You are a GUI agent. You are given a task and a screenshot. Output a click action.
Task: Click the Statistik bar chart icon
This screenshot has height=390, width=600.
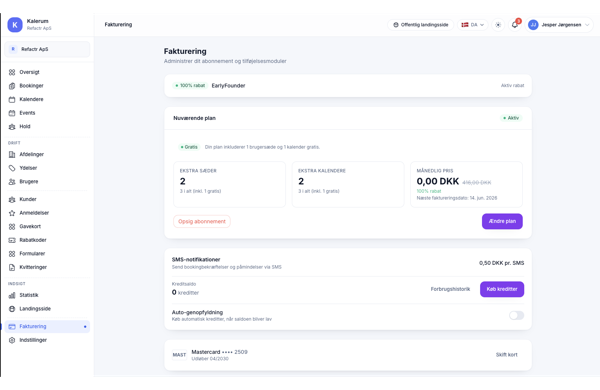[12, 295]
